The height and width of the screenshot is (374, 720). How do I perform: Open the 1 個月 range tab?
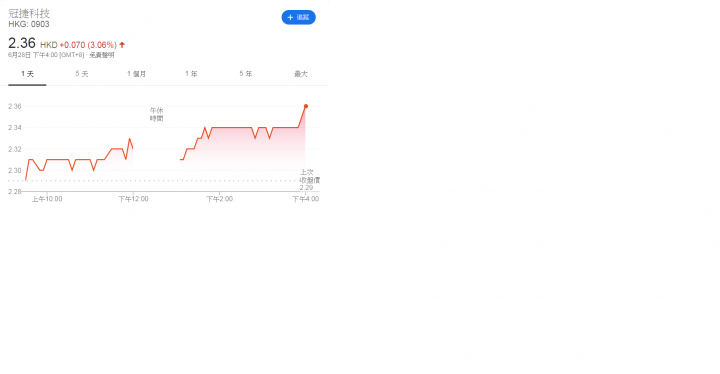coord(136,74)
